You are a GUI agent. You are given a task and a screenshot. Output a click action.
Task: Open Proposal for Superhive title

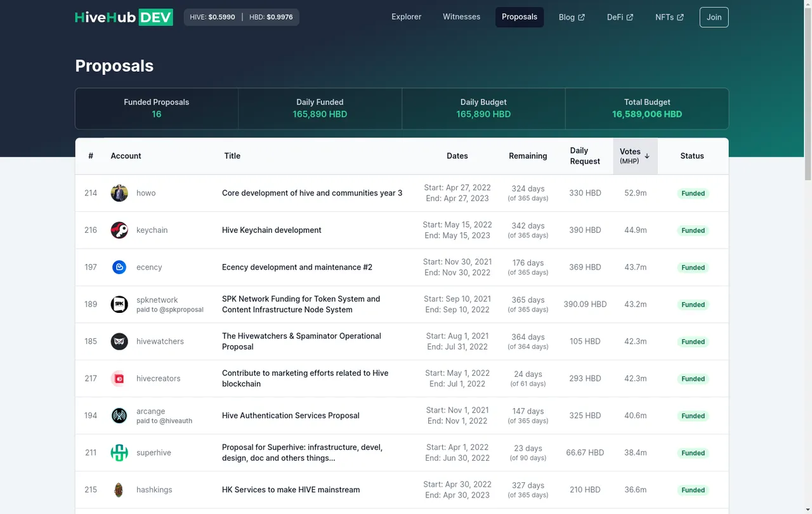[302, 453]
